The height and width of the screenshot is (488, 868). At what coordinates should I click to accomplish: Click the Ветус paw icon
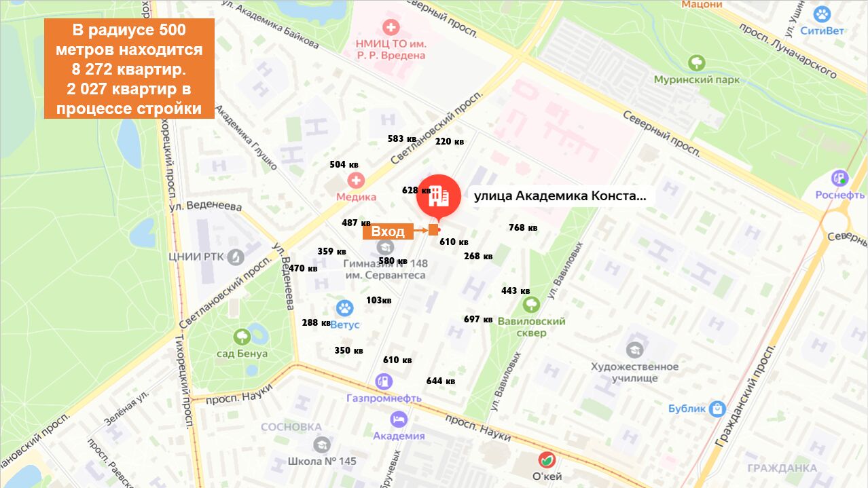point(345,308)
